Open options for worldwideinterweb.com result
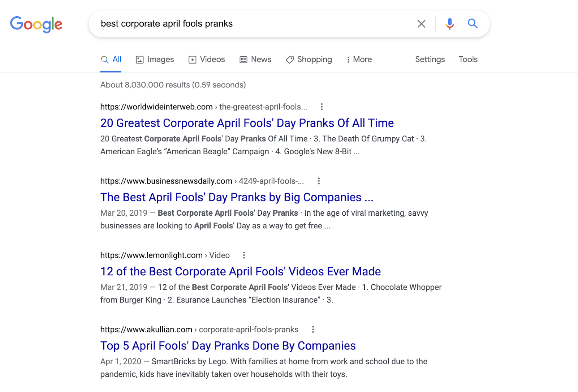This screenshot has width=578, height=392. (322, 107)
